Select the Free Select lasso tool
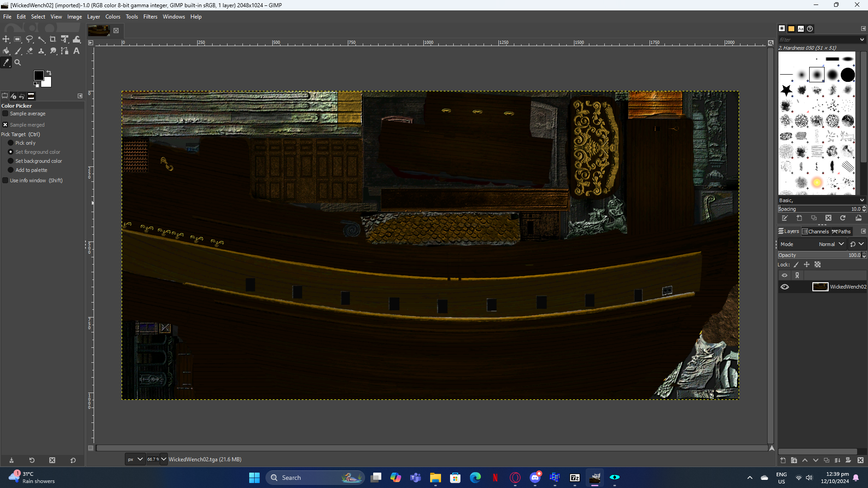Screen dimensions: 868x488 pyautogui.click(x=29, y=39)
